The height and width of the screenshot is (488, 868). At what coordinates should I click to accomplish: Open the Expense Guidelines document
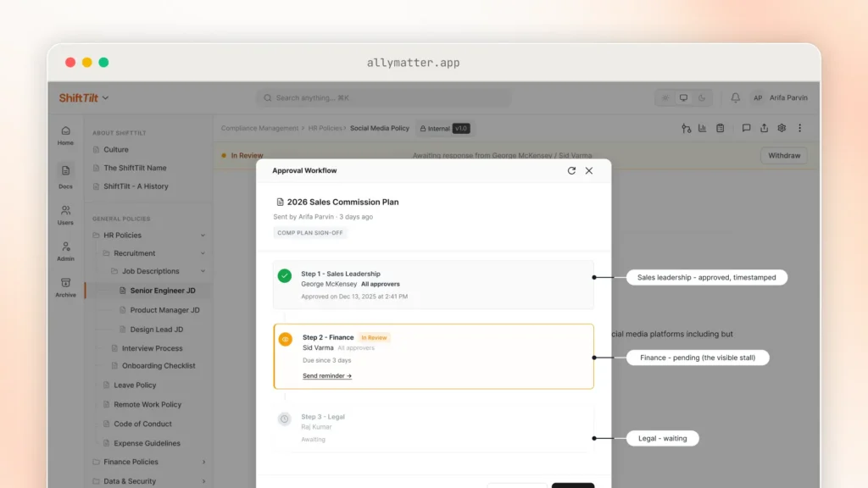point(147,443)
